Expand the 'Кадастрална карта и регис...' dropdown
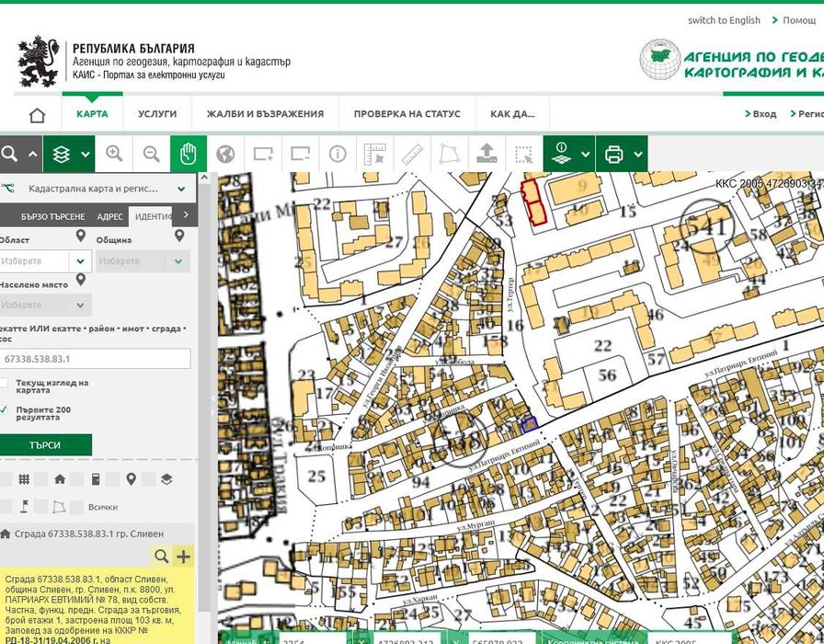 [181, 189]
